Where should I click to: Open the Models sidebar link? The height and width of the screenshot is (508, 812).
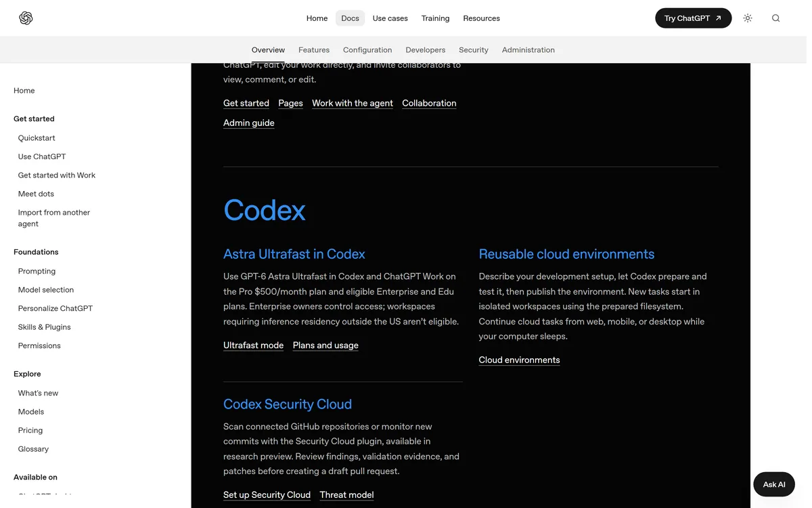coord(31,412)
